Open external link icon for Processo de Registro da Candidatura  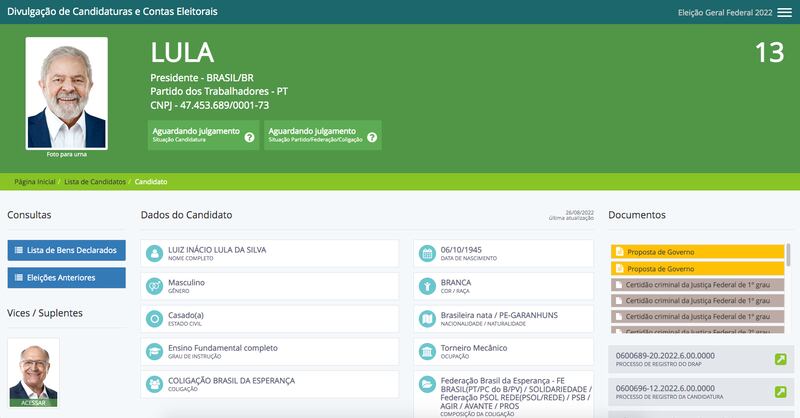point(780,392)
